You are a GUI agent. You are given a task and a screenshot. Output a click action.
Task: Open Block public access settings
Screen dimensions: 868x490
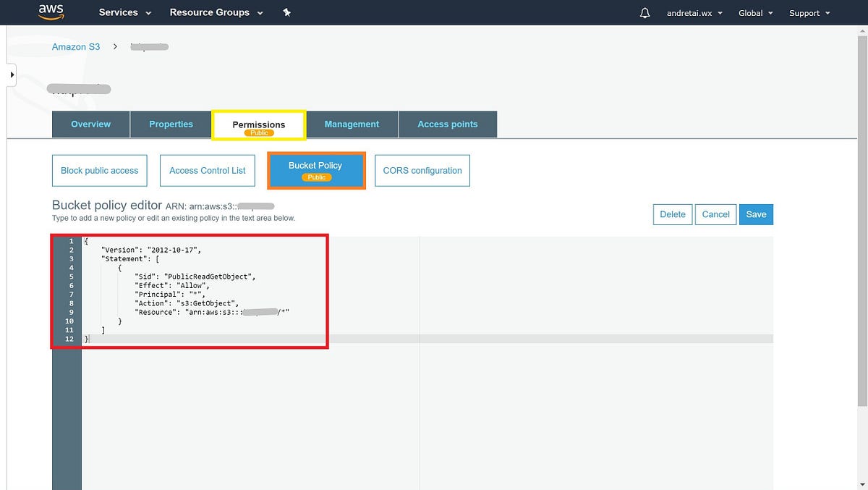pyautogui.click(x=99, y=170)
